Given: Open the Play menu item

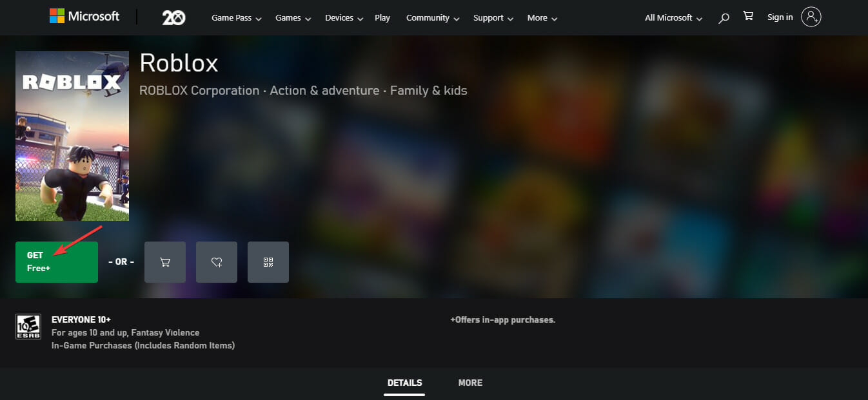Looking at the screenshot, I should [382, 18].
